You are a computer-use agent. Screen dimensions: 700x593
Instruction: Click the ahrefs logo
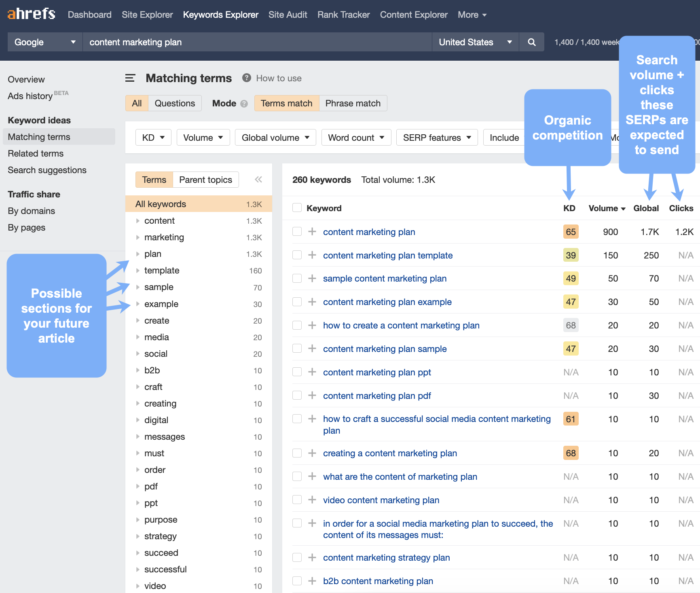coord(32,14)
